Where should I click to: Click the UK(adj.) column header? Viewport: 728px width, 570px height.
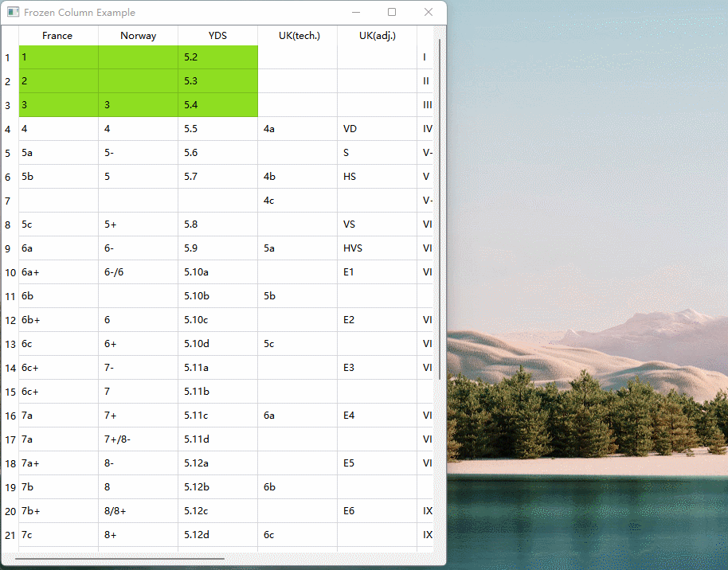point(377,35)
